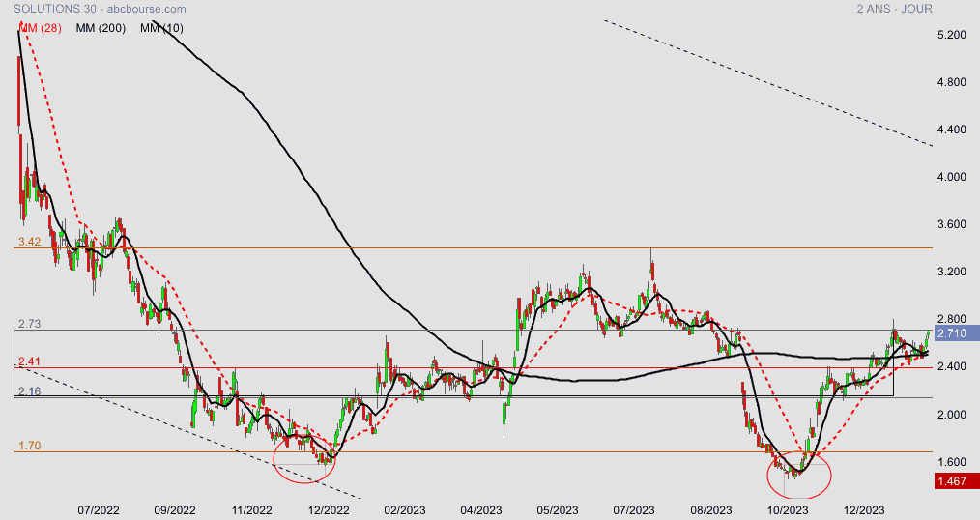
Task: Click the 12/2022 date axis label
Action: 329,510
